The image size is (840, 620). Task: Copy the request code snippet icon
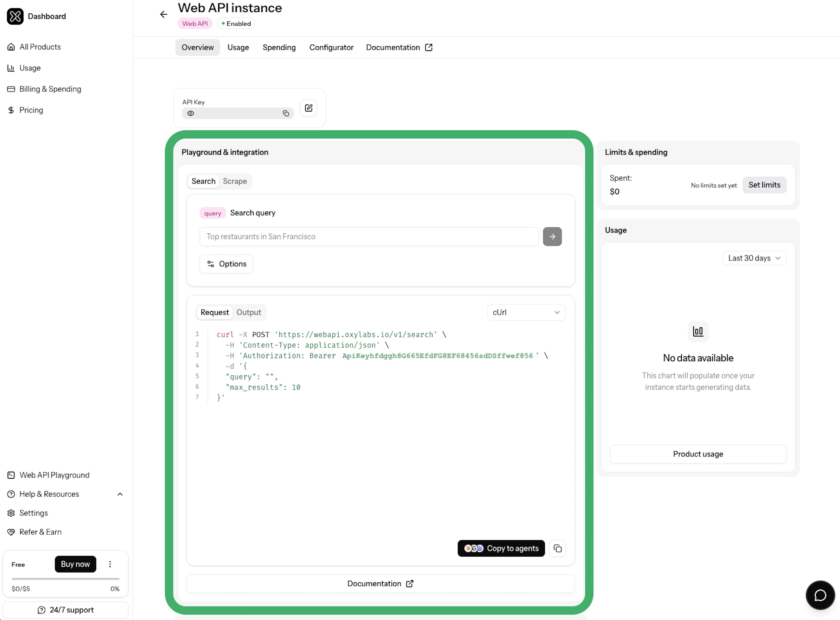558,548
